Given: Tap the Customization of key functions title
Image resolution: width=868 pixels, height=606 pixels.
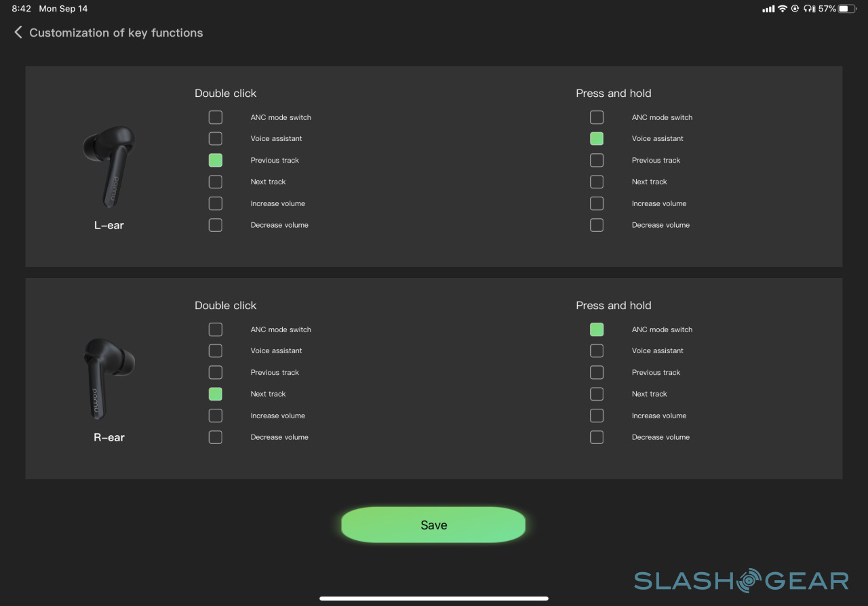Looking at the screenshot, I should [116, 33].
